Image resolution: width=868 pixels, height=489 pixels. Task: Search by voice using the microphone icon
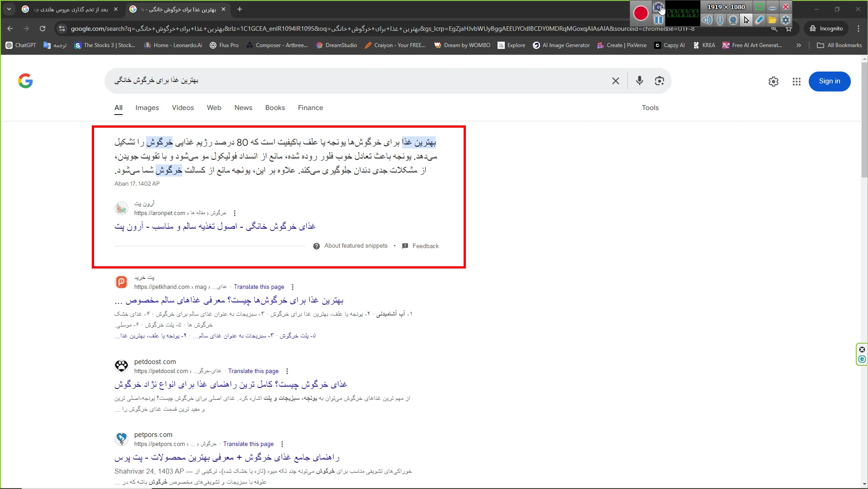pos(639,81)
